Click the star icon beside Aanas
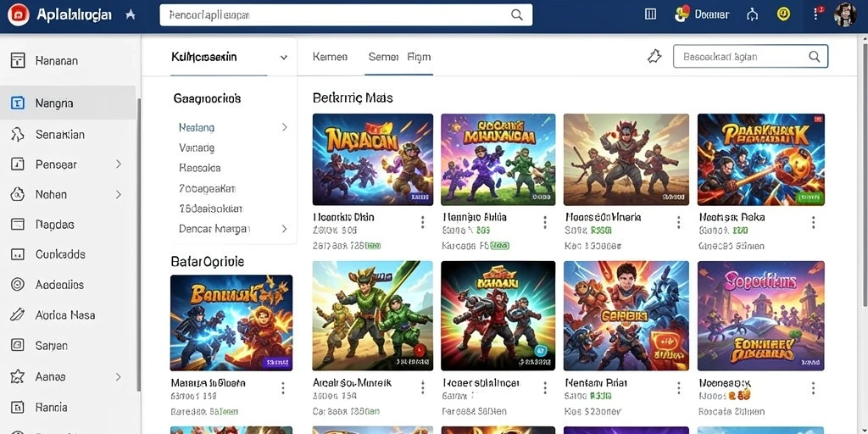Viewport: 868px width, 434px height. coord(18,377)
